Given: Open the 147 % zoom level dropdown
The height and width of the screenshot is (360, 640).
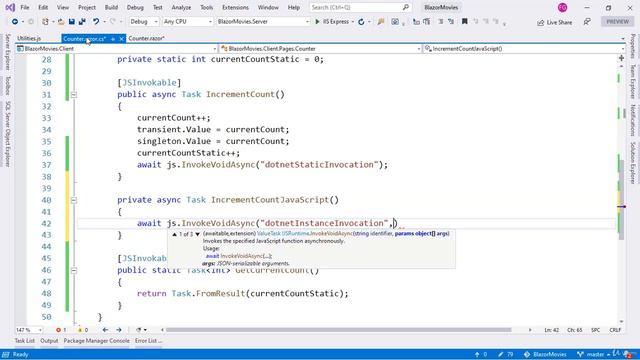Looking at the screenshot, I should click(x=29, y=330).
